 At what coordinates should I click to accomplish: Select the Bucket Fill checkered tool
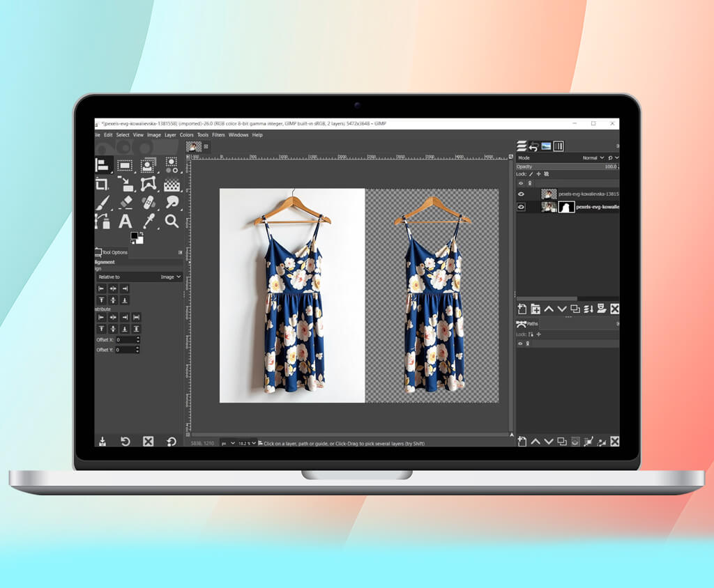point(172,185)
